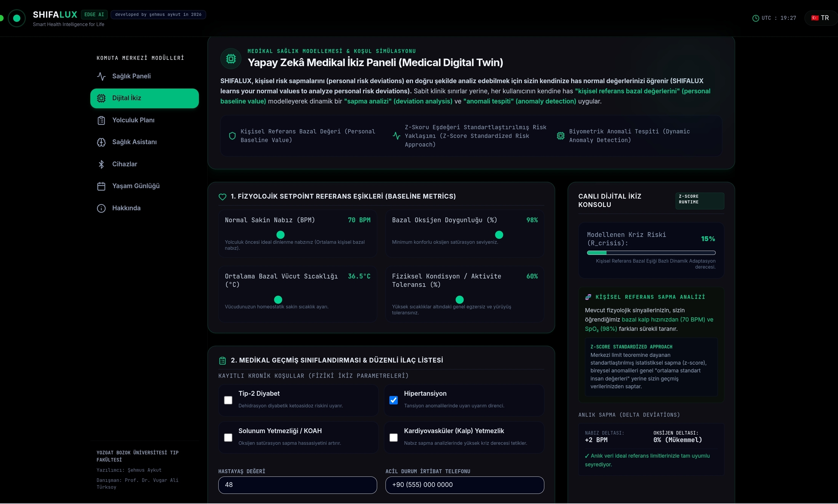Click the chip icon beside Biyometrik Anomali Tespiti
The image size is (838, 504).
pos(560,136)
